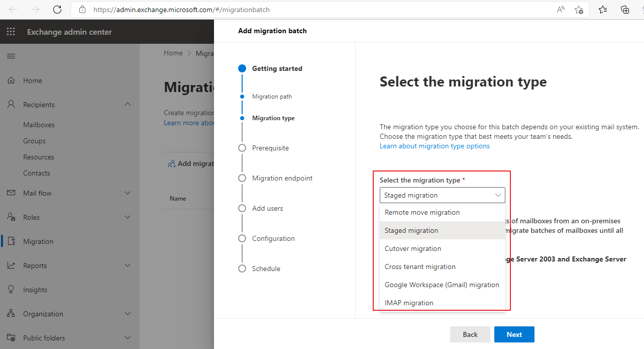Choose Cutover migration option
This screenshot has height=349, width=644.
point(442,248)
